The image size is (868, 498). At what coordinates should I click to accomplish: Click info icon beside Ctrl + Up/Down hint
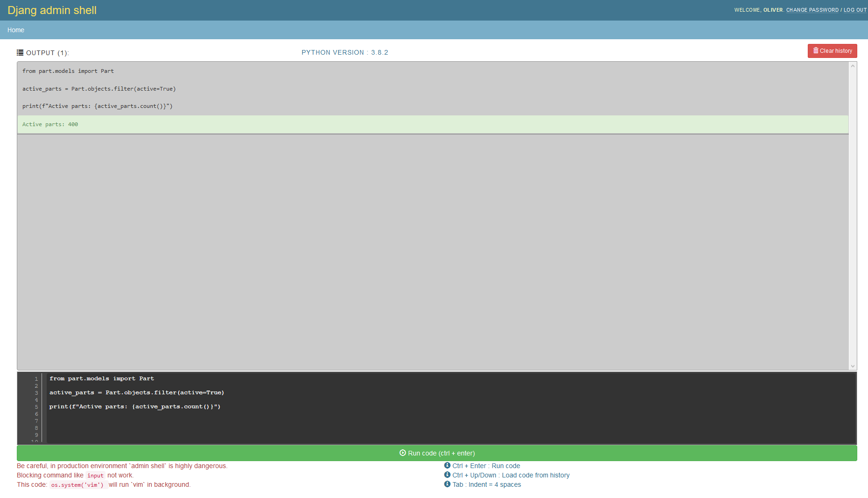(x=447, y=475)
